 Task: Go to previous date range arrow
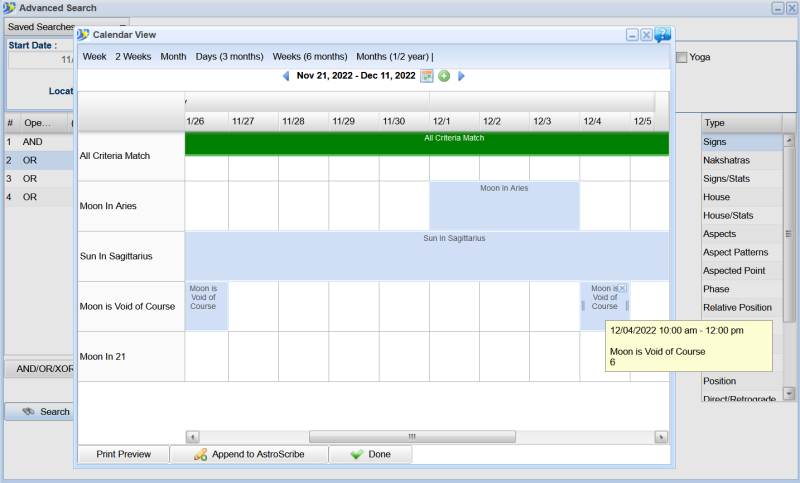285,76
